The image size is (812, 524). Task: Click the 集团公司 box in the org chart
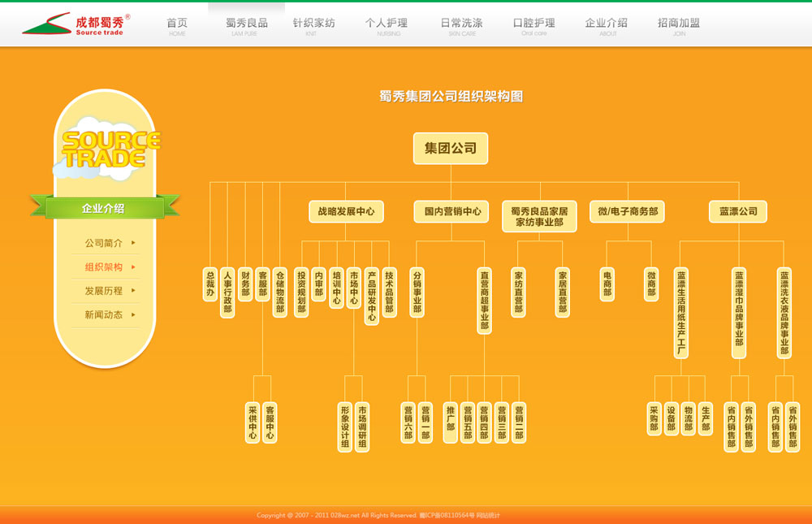click(451, 149)
